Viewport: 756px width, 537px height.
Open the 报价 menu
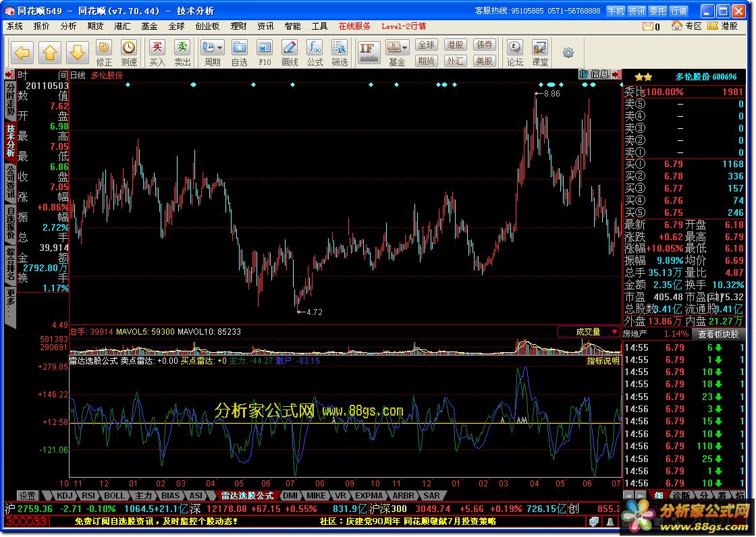(x=41, y=26)
